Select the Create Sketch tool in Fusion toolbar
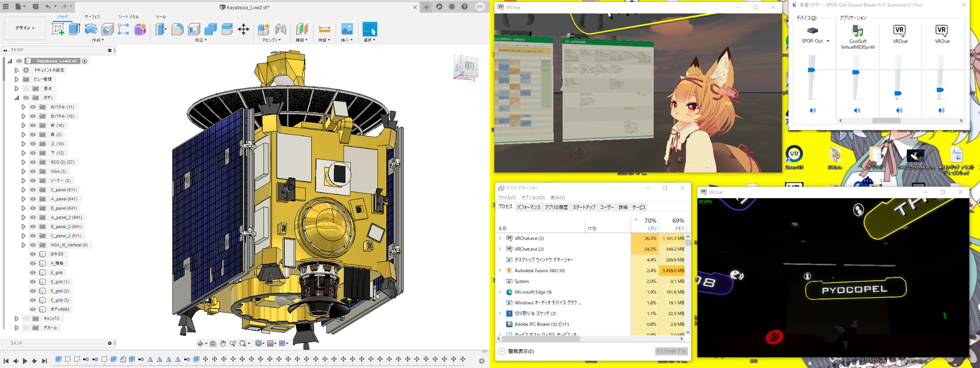This screenshot has height=368, width=980. click(58, 29)
